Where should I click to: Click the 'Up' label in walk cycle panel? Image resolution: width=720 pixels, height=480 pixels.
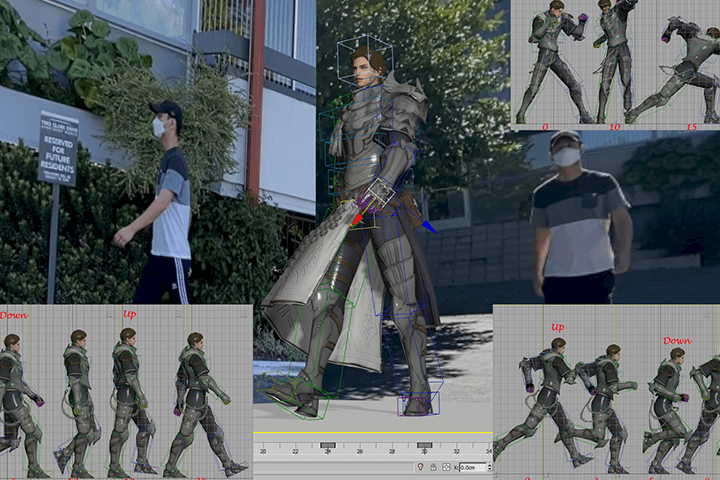click(130, 314)
